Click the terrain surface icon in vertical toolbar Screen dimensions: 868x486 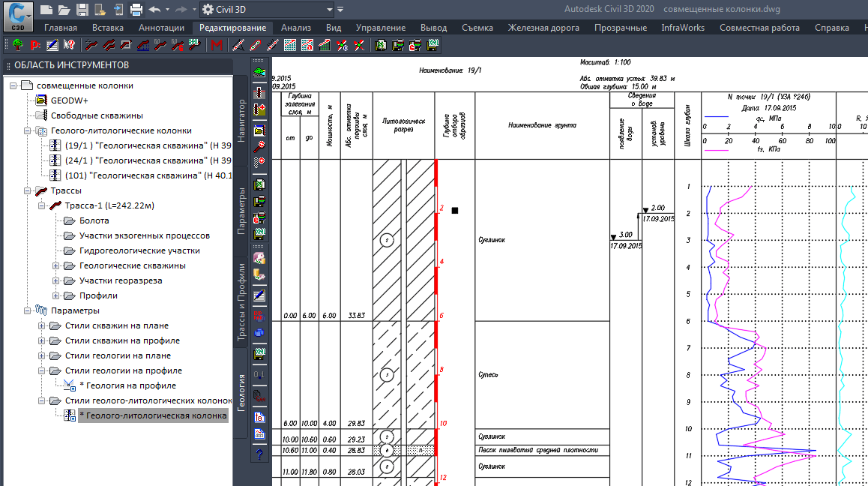259,73
